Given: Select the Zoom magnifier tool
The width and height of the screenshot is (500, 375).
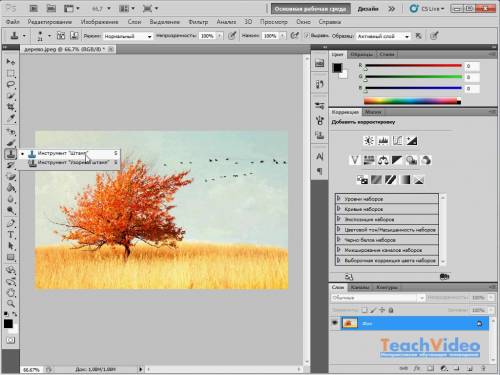Looking at the screenshot, I should tap(11, 303).
